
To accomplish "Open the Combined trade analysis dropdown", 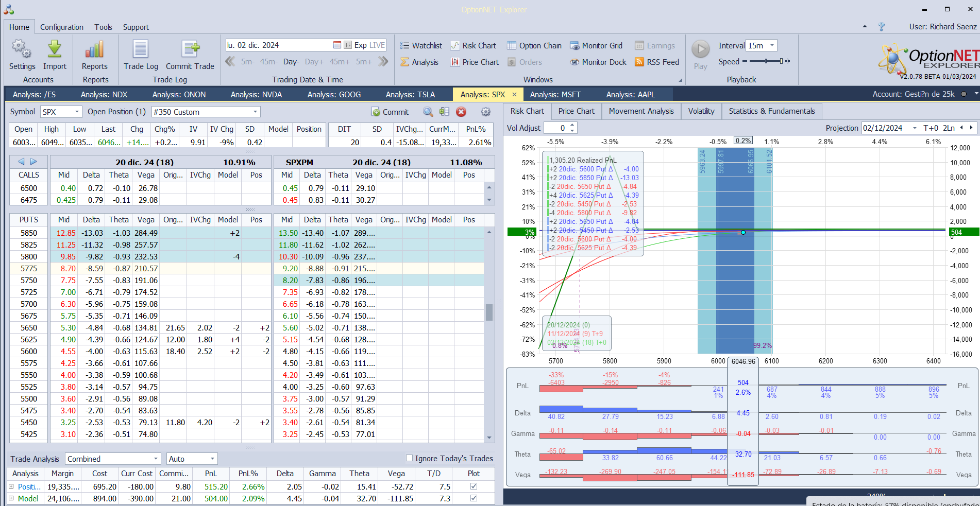I will (x=156, y=459).
